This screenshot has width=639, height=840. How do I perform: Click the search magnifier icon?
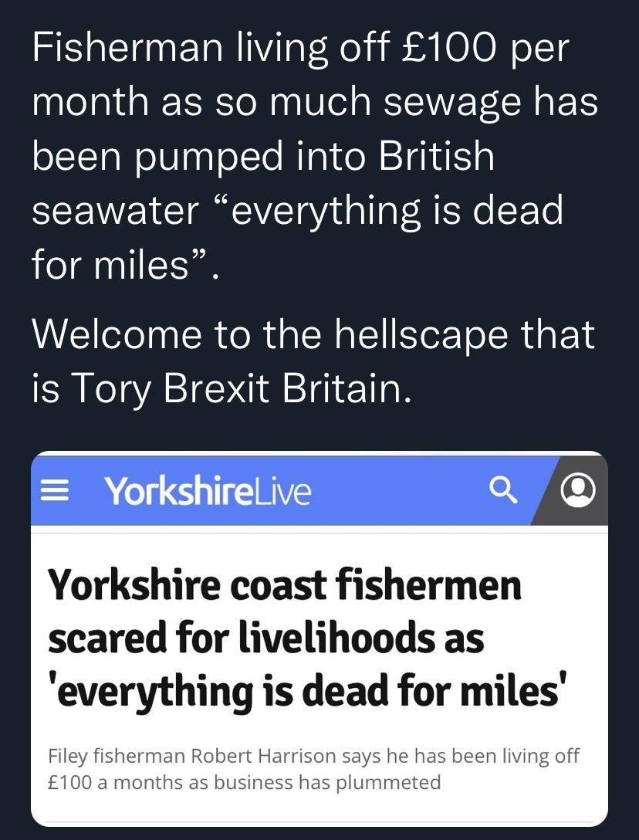pyautogui.click(x=503, y=491)
